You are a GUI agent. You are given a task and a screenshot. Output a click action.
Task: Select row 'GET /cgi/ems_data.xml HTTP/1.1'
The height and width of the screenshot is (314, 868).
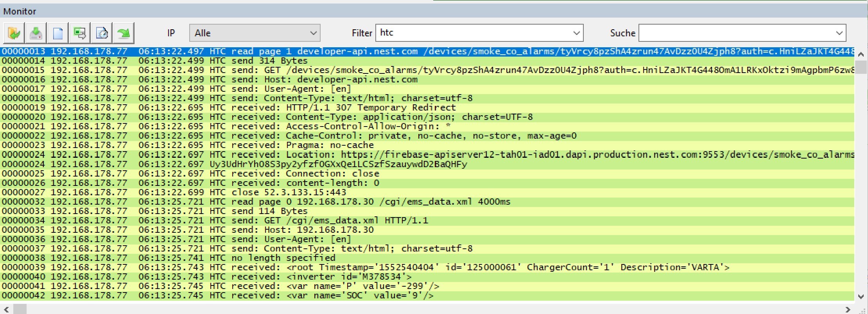(x=427, y=221)
